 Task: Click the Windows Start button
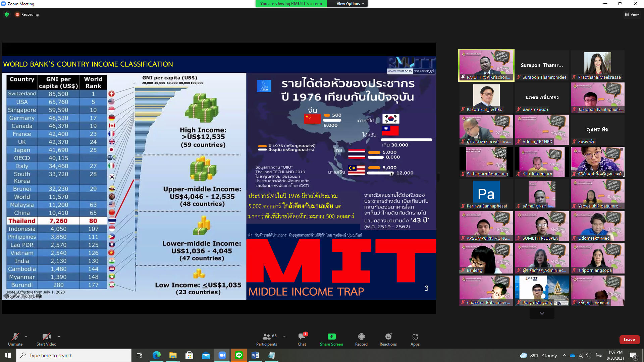8,355
